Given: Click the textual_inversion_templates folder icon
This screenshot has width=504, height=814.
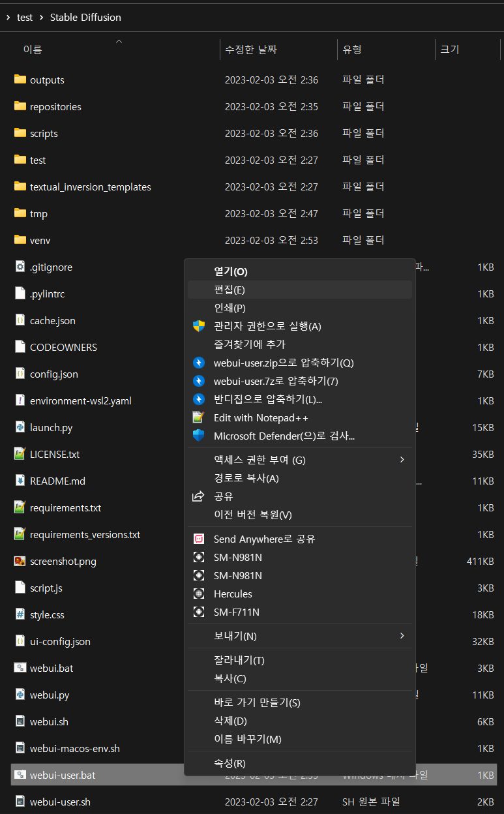Looking at the screenshot, I should tap(20, 187).
